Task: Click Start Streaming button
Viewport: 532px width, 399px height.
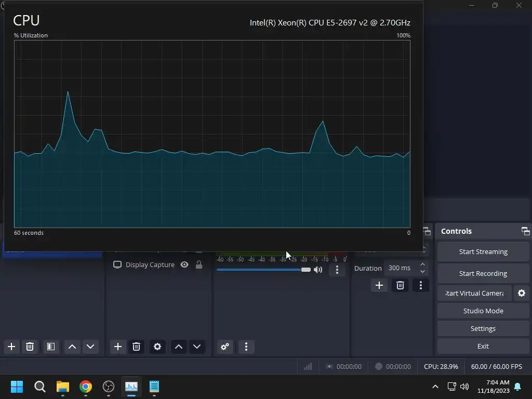Action: point(483,252)
